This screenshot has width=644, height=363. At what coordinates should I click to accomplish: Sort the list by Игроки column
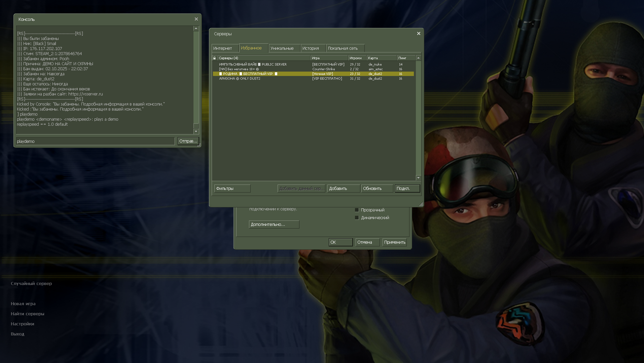[357, 58]
